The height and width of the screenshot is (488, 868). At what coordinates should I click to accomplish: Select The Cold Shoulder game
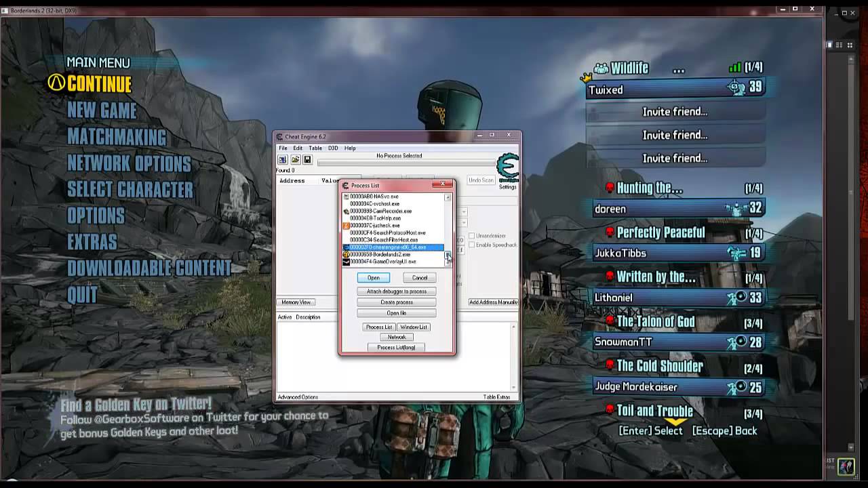(x=660, y=366)
